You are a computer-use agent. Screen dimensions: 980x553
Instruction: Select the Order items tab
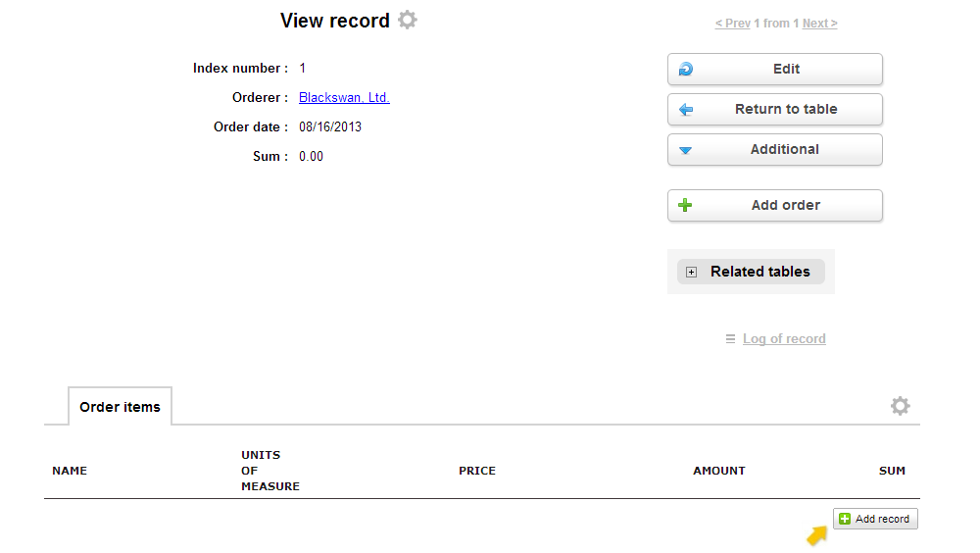[120, 407]
